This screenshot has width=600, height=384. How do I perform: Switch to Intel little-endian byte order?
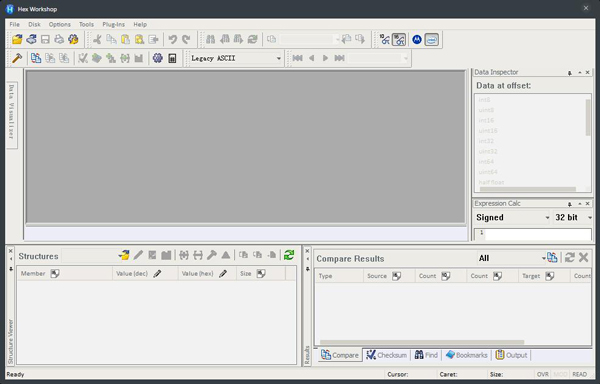431,39
